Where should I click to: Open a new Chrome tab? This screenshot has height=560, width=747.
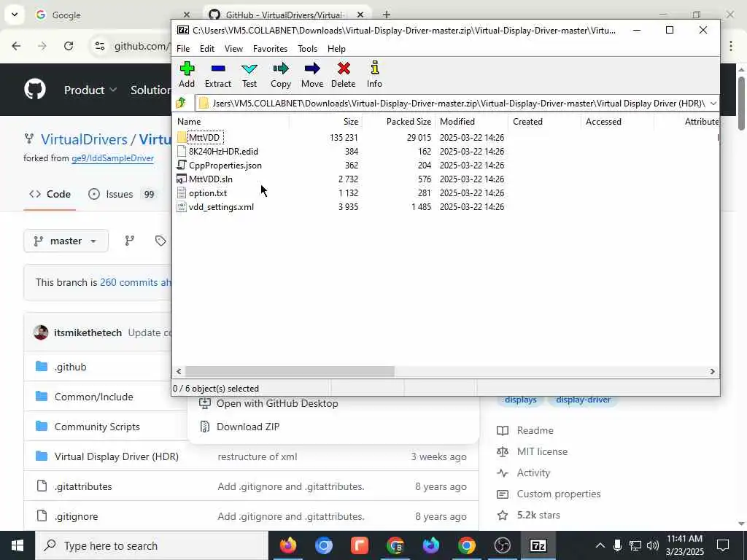click(x=387, y=15)
